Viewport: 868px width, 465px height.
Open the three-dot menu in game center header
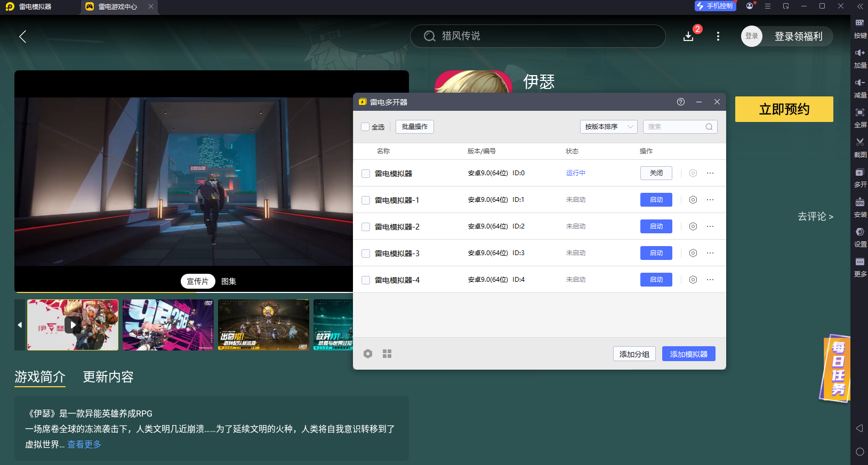(x=718, y=36)
